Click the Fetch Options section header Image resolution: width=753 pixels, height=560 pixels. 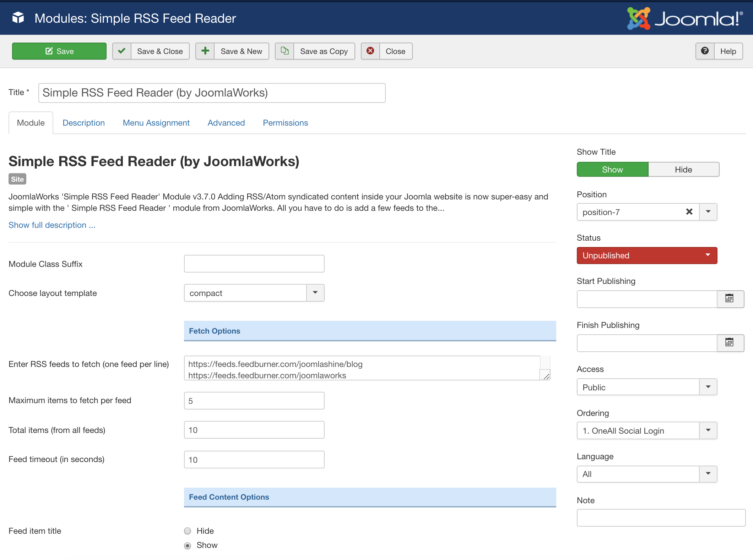pos(370,331)
